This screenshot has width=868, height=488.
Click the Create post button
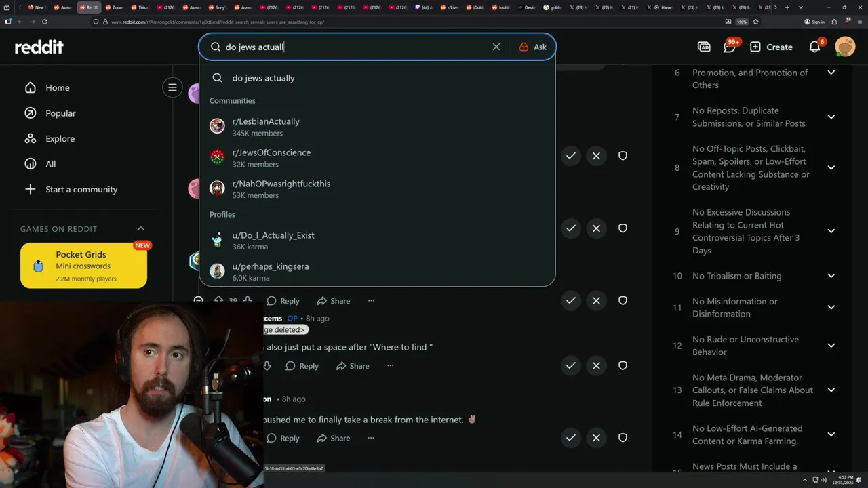pos(772,47)
